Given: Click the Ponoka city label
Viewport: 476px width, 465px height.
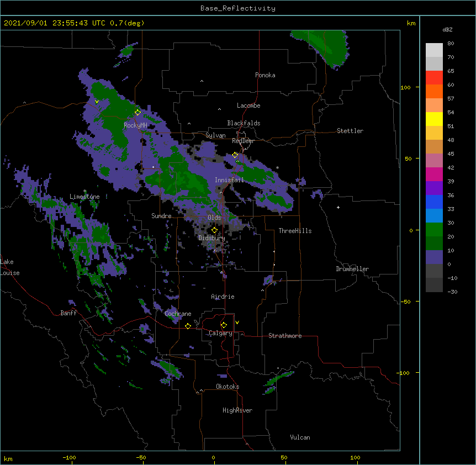Looking at the screenshot, I should pos(265,75).
